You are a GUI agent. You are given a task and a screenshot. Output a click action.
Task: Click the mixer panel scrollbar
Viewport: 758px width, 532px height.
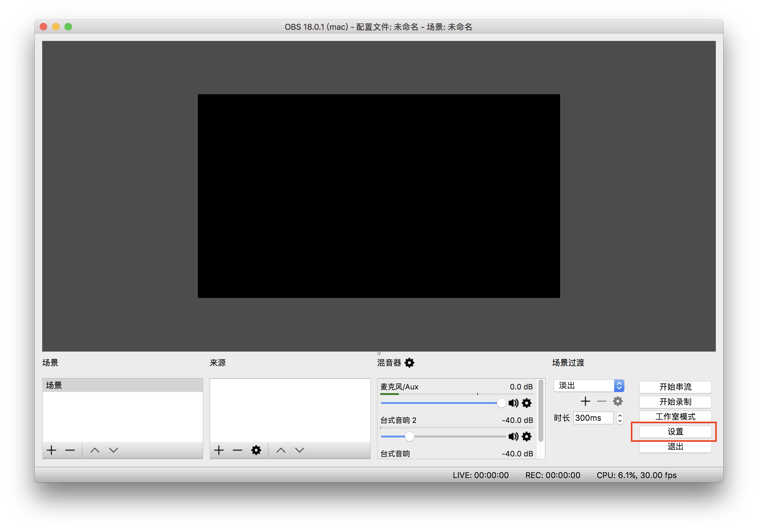coord(541,410)
